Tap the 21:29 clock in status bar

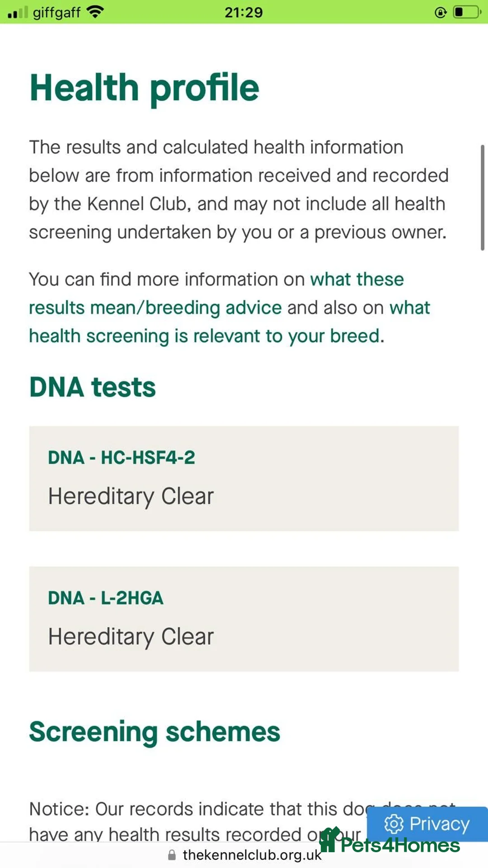[x=244, y=12]
